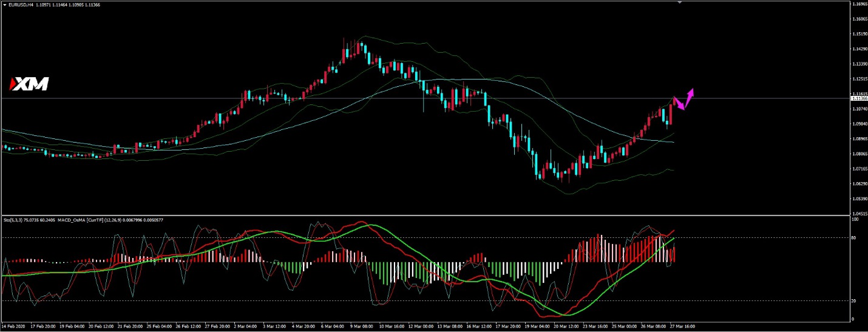Click the 1.12515 price scale label
The width and height of the screenshot is (868, 332).
point(859,79)
